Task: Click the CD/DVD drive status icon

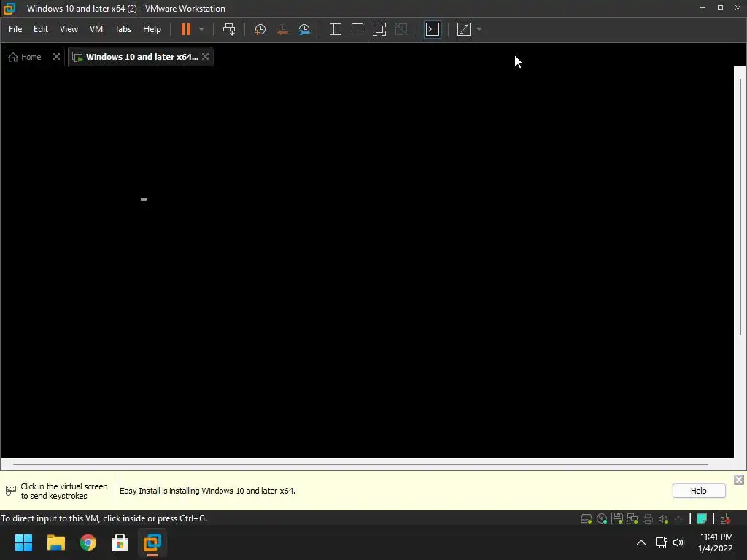Action: (x=602, y=518)
